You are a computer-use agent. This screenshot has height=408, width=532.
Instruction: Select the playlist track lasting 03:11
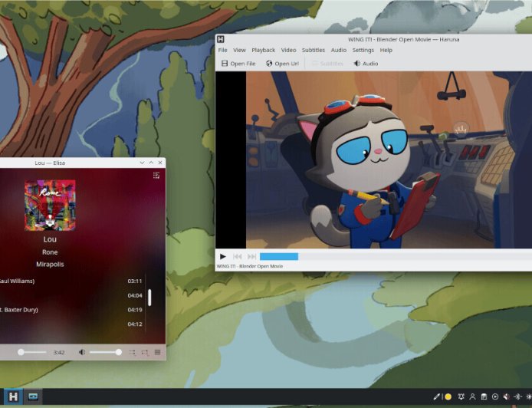72,281
